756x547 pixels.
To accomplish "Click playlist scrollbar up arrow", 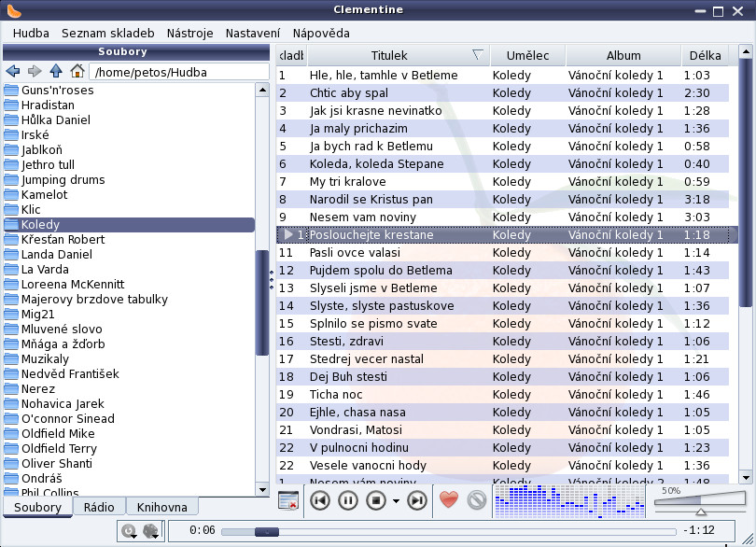I will (746, 51).
